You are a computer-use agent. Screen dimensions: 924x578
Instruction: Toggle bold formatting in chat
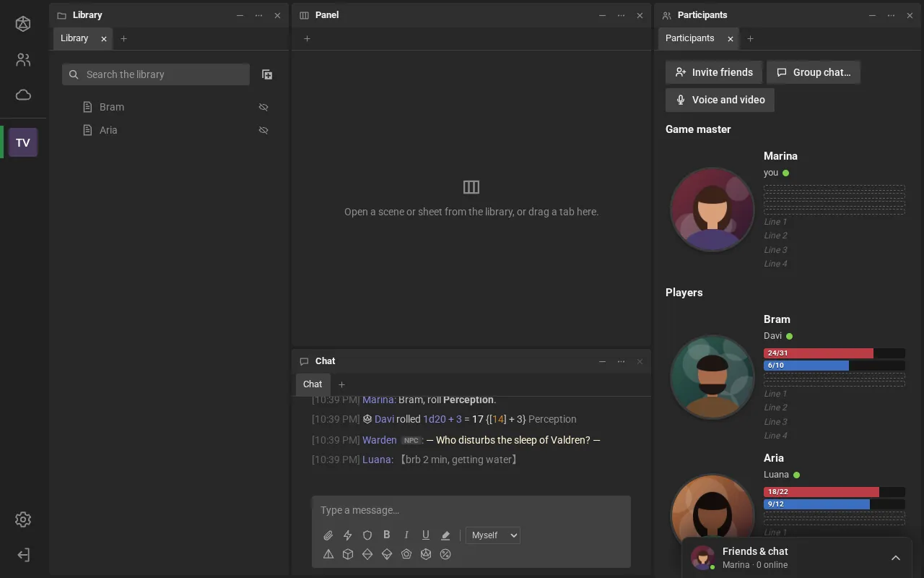[x=387, y=535]
